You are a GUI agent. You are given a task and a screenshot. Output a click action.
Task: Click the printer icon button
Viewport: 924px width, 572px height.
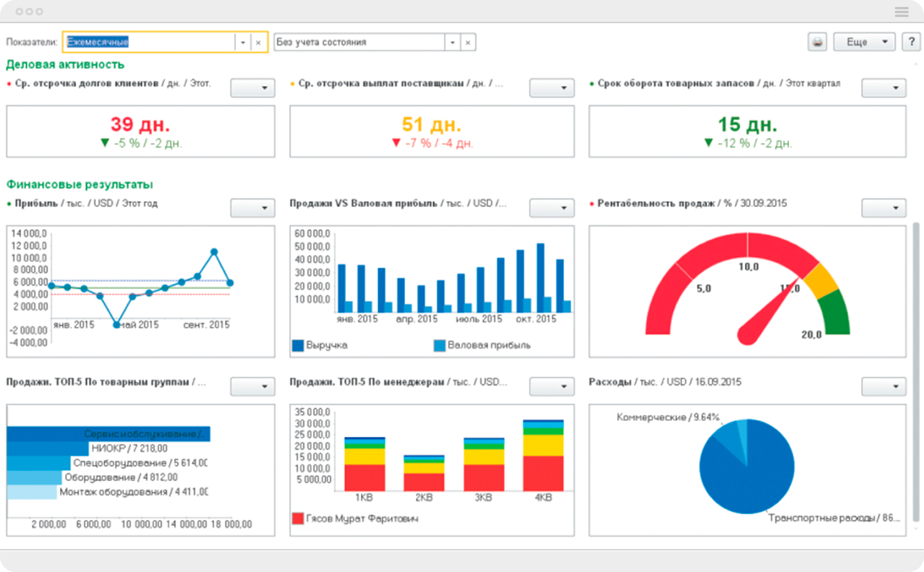(817, 42)
